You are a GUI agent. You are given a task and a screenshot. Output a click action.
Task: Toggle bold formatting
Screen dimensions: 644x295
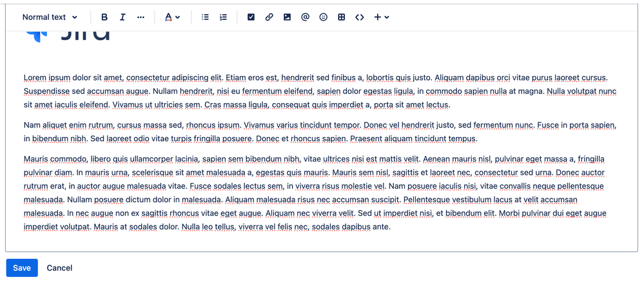[104, 17]
